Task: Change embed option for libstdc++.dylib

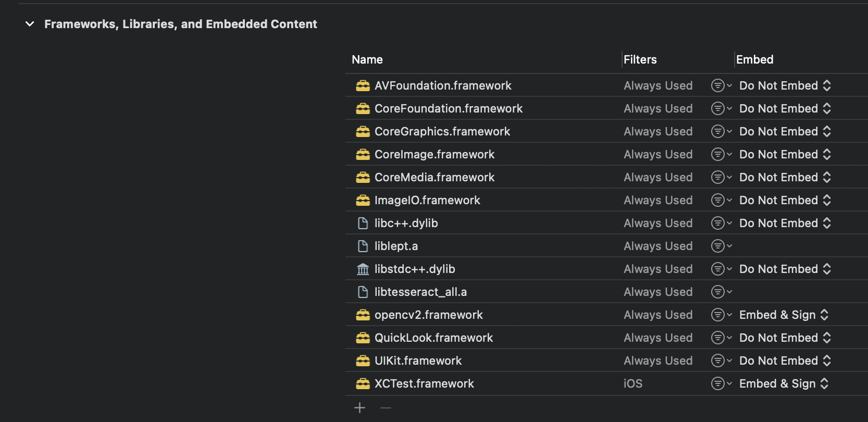Action: [x=785, y=269]
